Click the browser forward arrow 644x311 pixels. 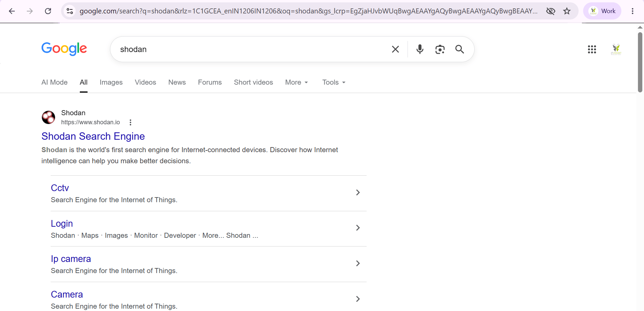pyautogui.click(x=30, y=11)
